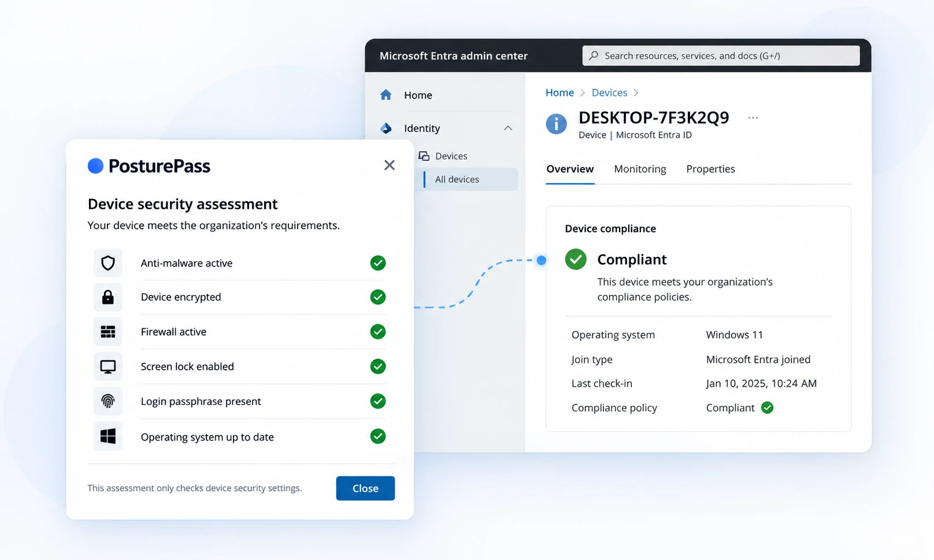The height and width of the screenshot is (560, 934).
Task: Click the search magnifier icon in Entra header
Action: pos(594,56)
